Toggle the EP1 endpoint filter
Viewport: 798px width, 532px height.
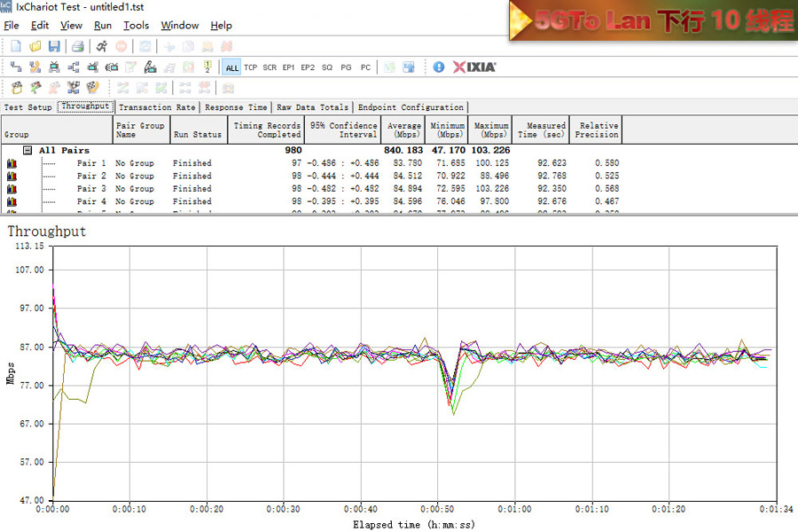(x=288, y=67)
